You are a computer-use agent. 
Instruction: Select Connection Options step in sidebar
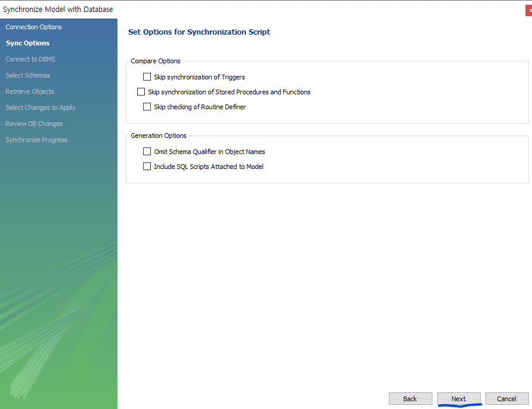pos(33,27)
